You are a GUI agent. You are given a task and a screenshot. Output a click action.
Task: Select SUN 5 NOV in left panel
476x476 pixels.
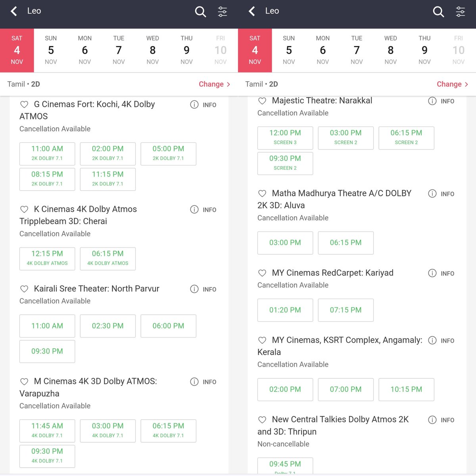pos(51,50)
